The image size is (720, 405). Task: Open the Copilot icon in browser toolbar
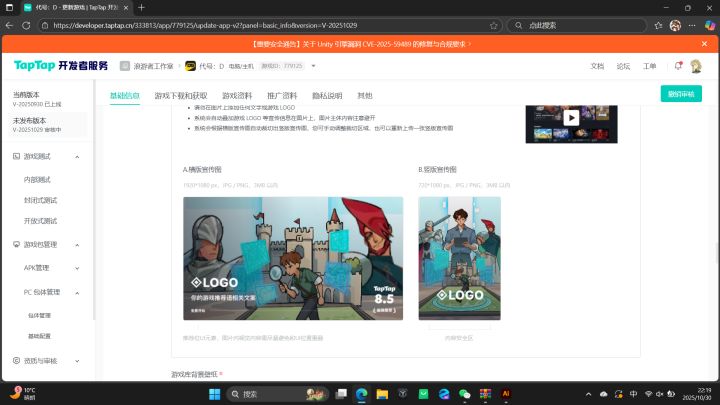point(710,25)
